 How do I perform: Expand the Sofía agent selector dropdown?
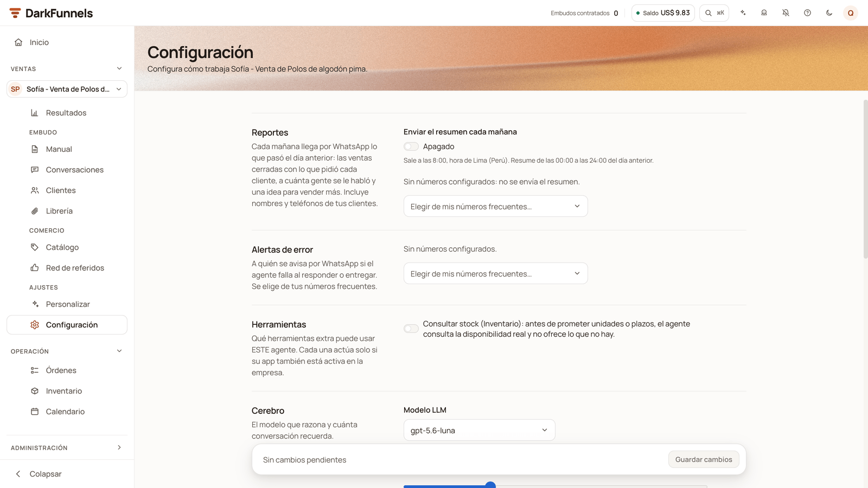pyautogui.click(x=67, y=89)
